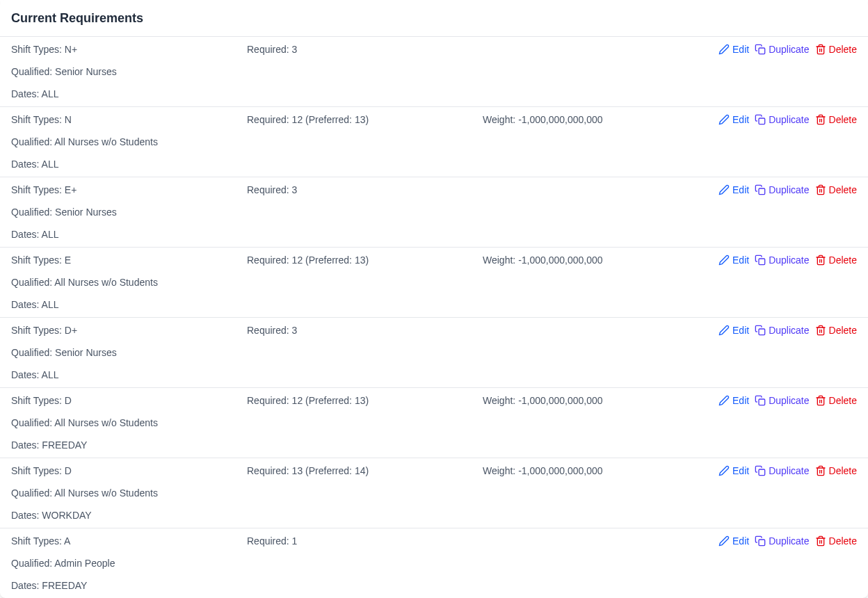Hit the trash icon for shift type N

[821, 120]
